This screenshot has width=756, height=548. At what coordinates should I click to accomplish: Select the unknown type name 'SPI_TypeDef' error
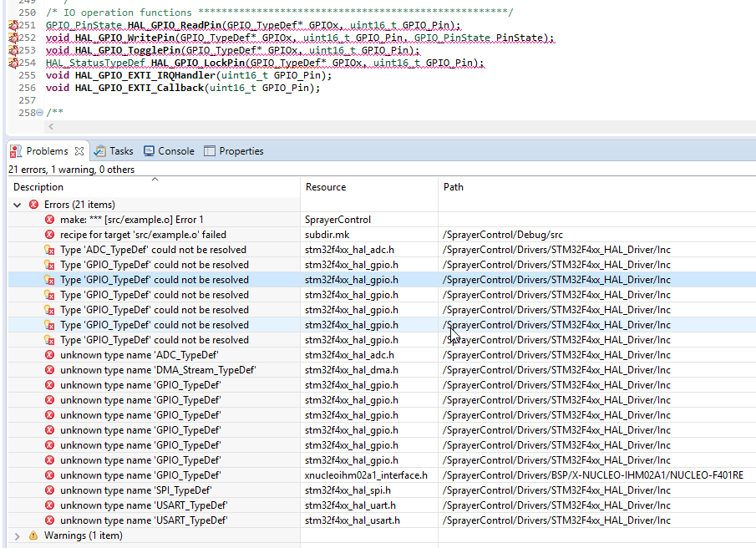[x=135, y=490]
